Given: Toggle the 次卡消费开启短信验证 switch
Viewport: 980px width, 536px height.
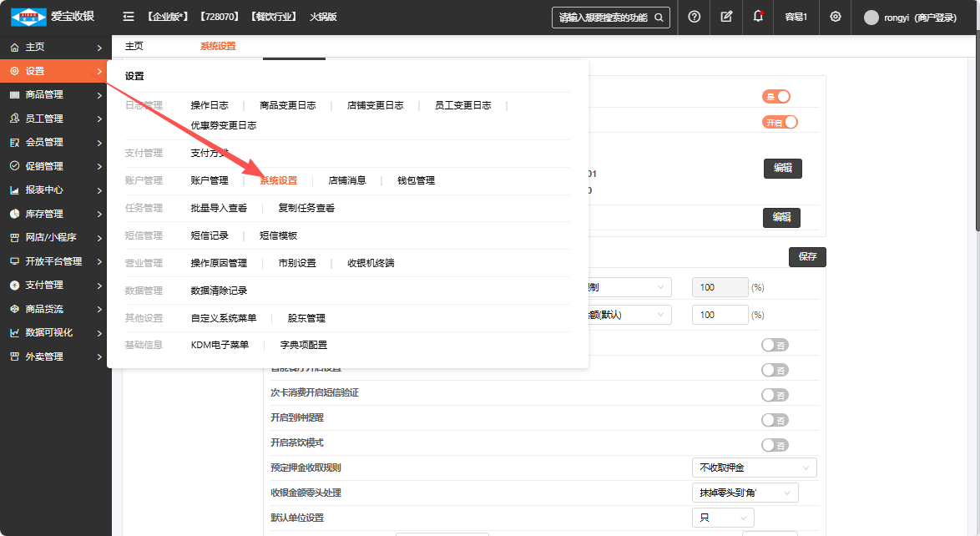Looking at the screenshot, I should (774, 395).
